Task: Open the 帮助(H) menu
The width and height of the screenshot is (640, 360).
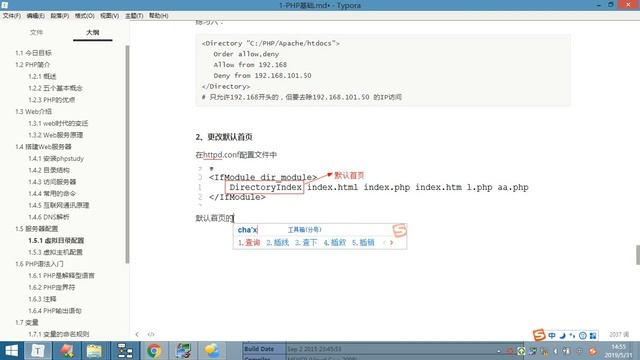Action: [158, 16]
